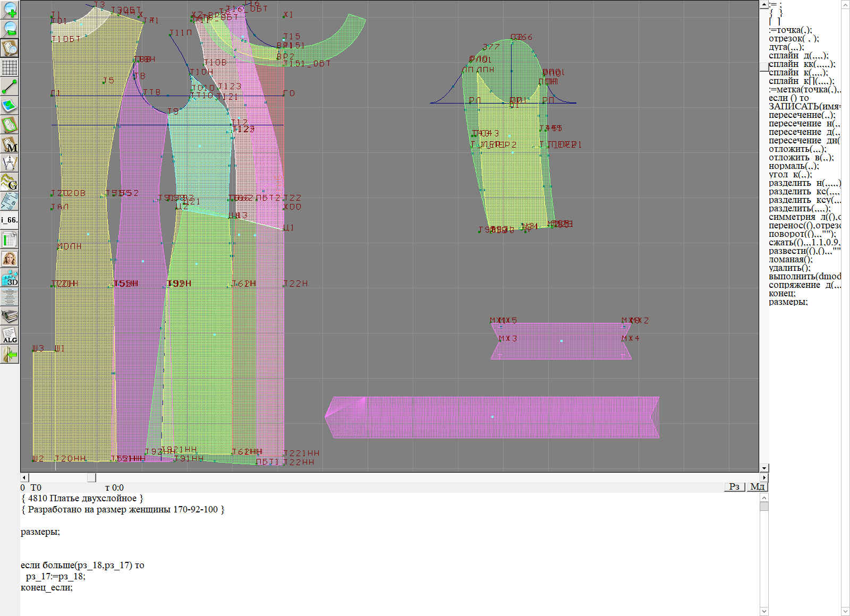850x616 pixels.
Task: Click the pattern pieces icon with letter M
Action: [x=10, y=144]
